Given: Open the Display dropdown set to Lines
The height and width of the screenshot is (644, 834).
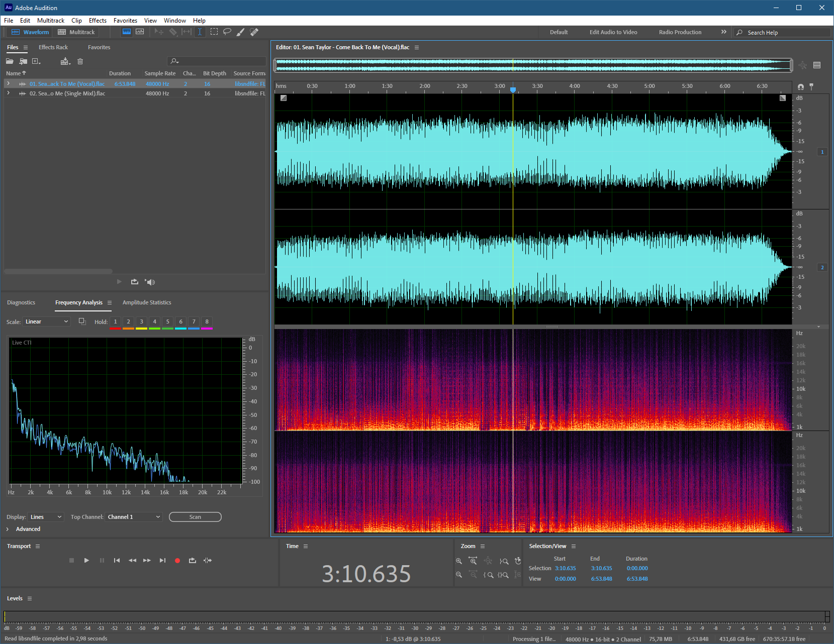Looking at the screenshot, I should click(x=46, y=517).
